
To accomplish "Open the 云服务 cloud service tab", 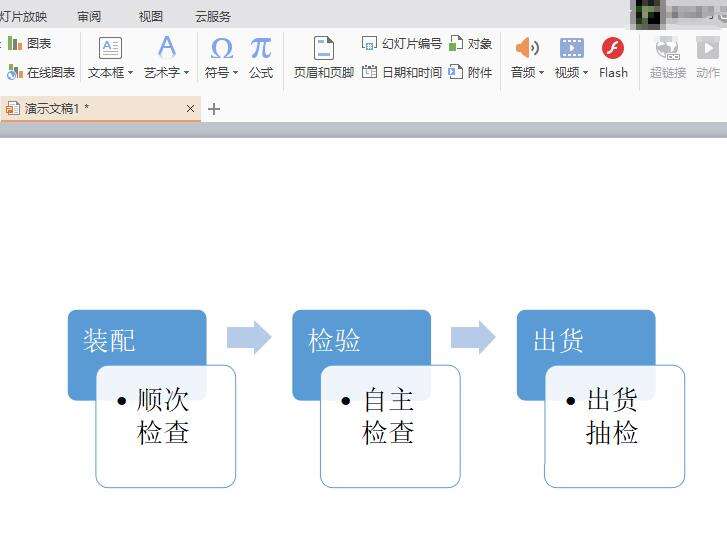I will click(x=212, y=17).
